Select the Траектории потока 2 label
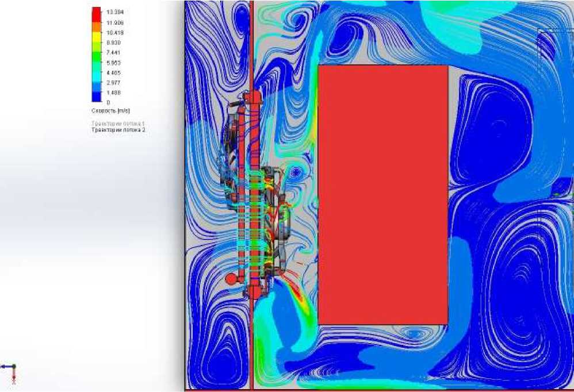The height and width of the screenshot is (392, 574). pyautogui.click(x=118, y=130)
